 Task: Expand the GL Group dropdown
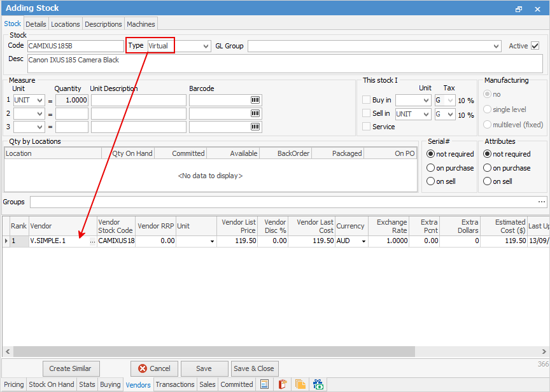(x=496, y=46)
